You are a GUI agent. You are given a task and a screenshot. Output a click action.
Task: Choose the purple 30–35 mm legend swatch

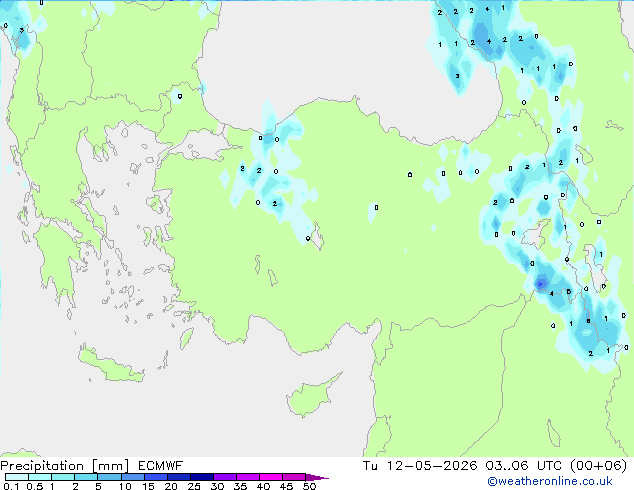tap(225, 477)
